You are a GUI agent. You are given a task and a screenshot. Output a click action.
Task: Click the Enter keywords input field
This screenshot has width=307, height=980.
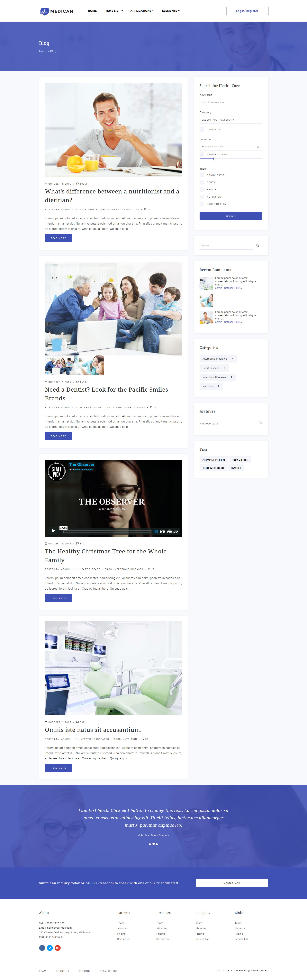point(231,102)
